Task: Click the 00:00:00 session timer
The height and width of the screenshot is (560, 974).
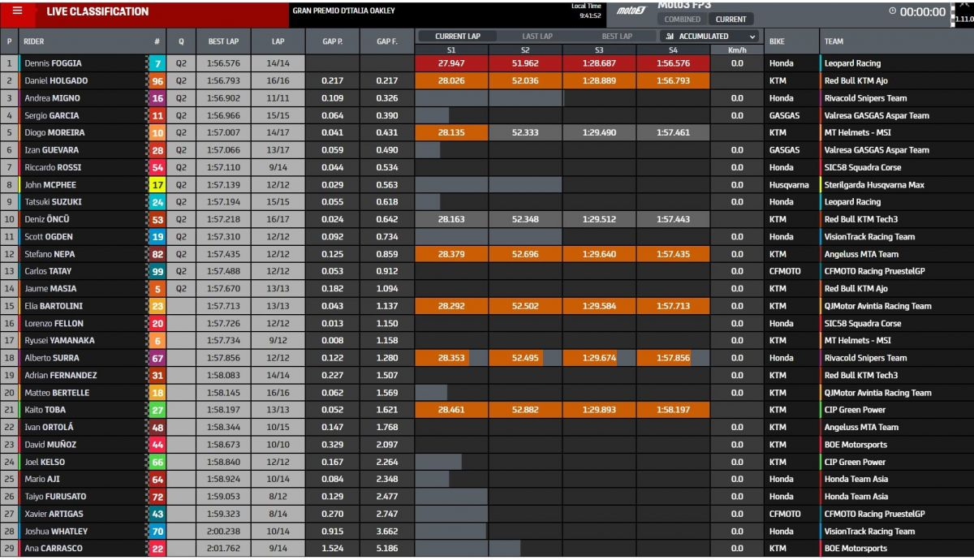Action: coord(923,12)
